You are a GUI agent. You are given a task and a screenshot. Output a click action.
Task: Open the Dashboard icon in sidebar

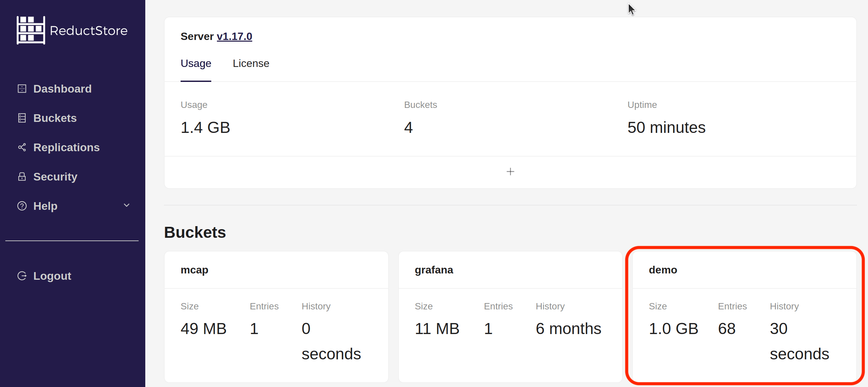22,88
